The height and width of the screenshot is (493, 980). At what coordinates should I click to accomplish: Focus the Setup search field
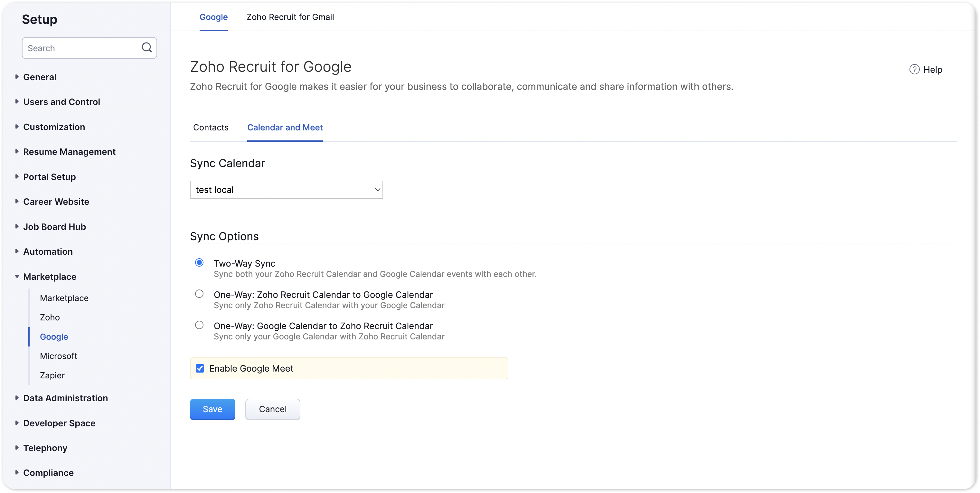[90, 48]
